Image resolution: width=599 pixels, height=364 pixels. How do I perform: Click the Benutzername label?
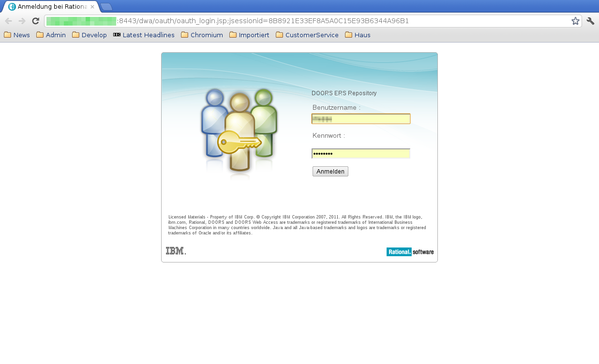click(336, 107)
